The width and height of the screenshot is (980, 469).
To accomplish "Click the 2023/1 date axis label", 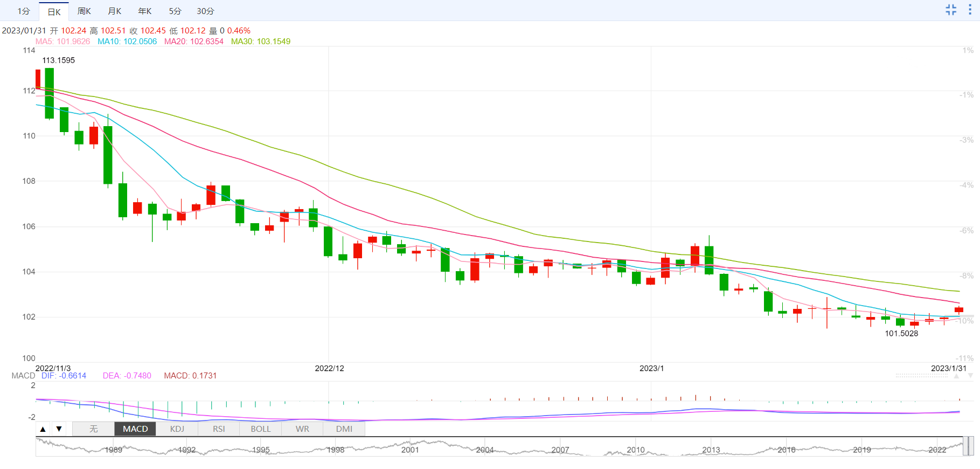I will [x=651, y=369].
